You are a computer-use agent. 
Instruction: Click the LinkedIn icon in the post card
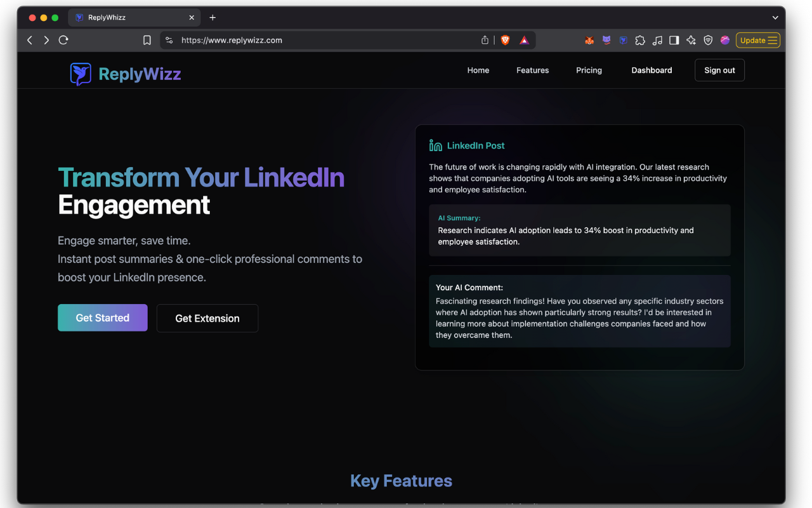coord(436,145)
